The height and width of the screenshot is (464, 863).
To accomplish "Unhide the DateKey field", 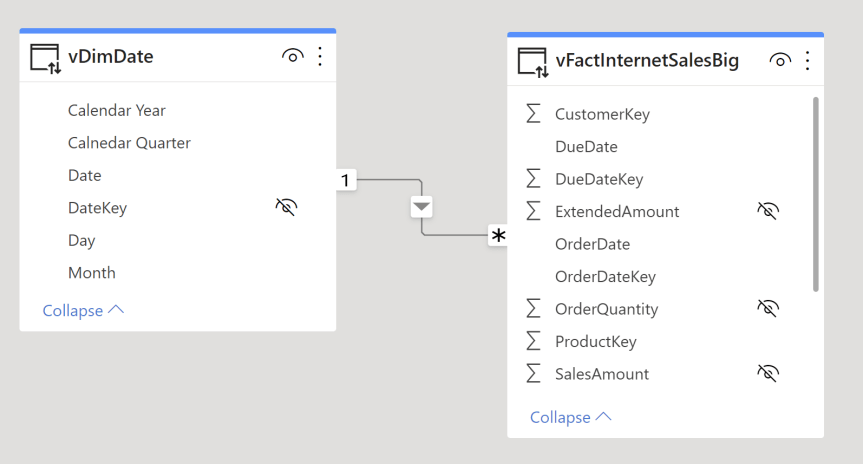I will click(287, 207).
